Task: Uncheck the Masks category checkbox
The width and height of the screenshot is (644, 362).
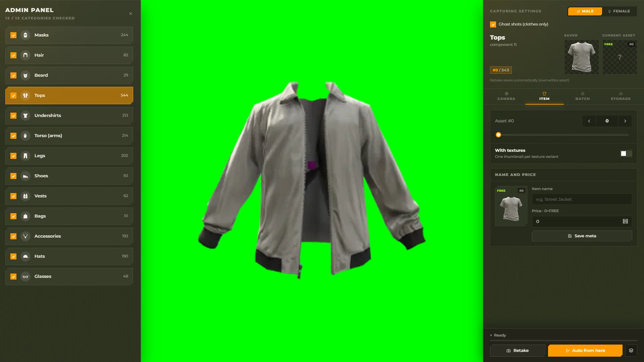Action: [13, 35]
